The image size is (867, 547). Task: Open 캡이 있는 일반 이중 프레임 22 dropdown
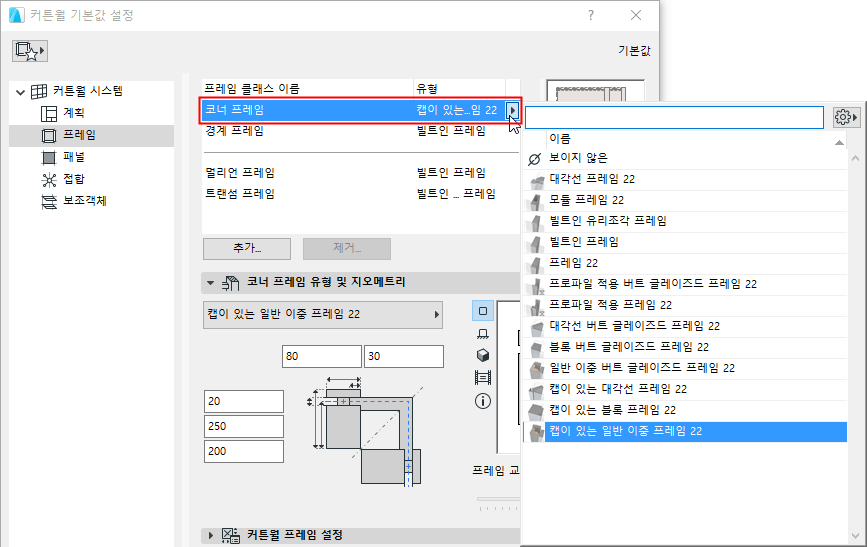tap(323, 315)
